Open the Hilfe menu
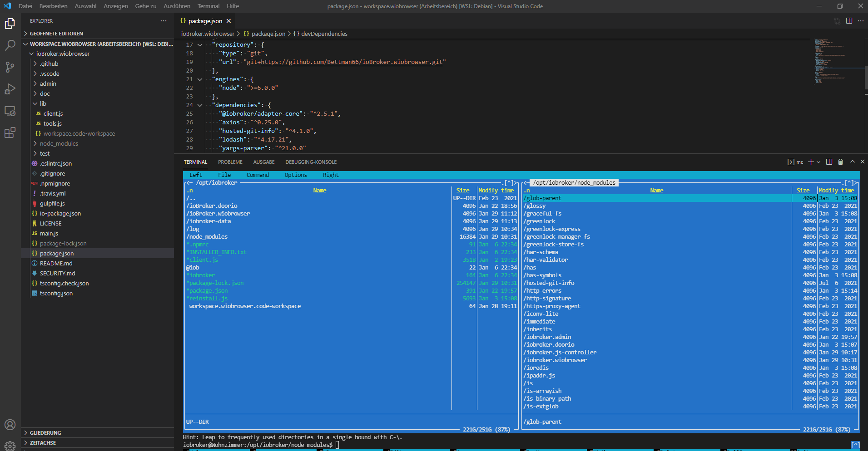The image size is (868, 451). (x=233, y=6)
